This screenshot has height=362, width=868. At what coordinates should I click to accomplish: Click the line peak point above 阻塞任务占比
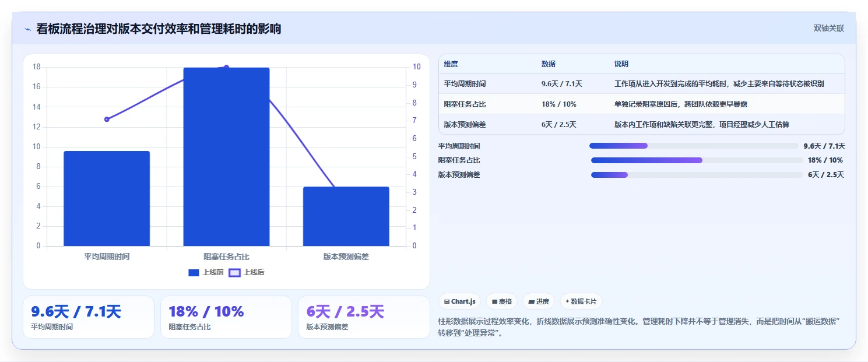[226, 68]
